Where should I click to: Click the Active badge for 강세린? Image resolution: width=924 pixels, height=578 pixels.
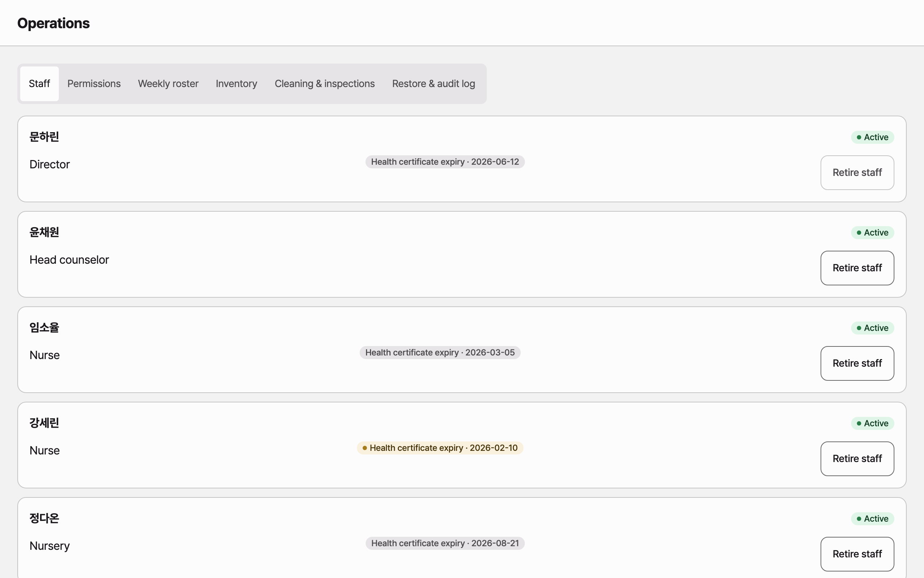872,423
